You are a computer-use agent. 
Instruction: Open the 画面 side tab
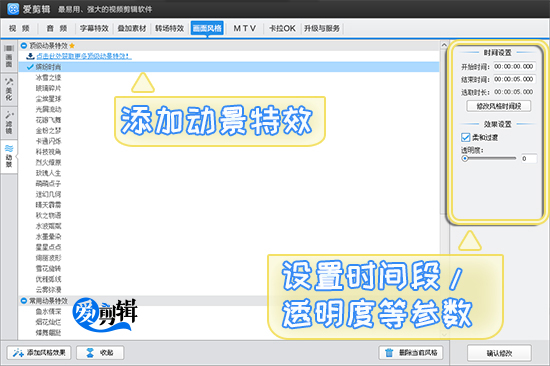tap(9, 56)
